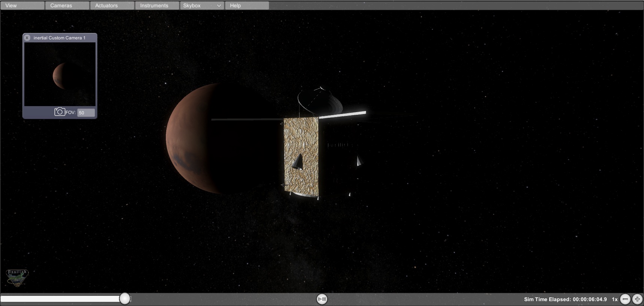Open the Actuators menu
The height and width of the screenshot is (306, 644).
tap(112, 6)
